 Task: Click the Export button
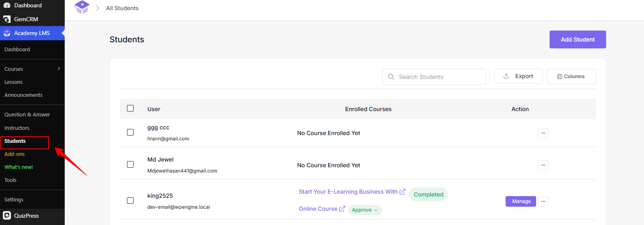[x=518, y=76]
